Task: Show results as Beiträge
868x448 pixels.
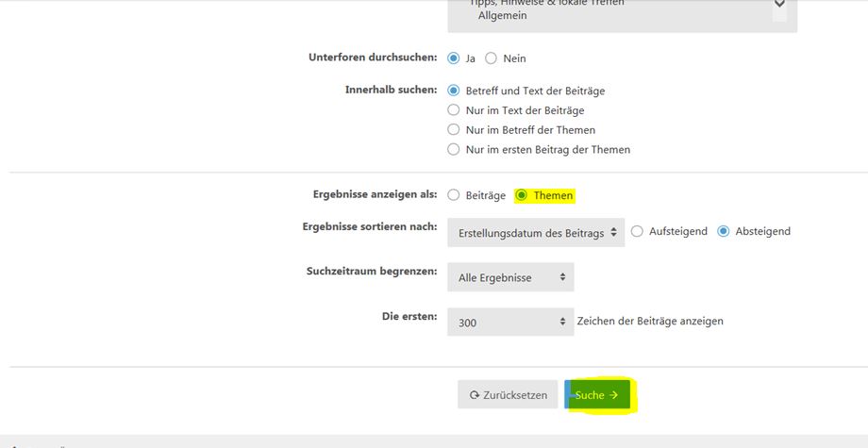Action: [x=454, y=195]
